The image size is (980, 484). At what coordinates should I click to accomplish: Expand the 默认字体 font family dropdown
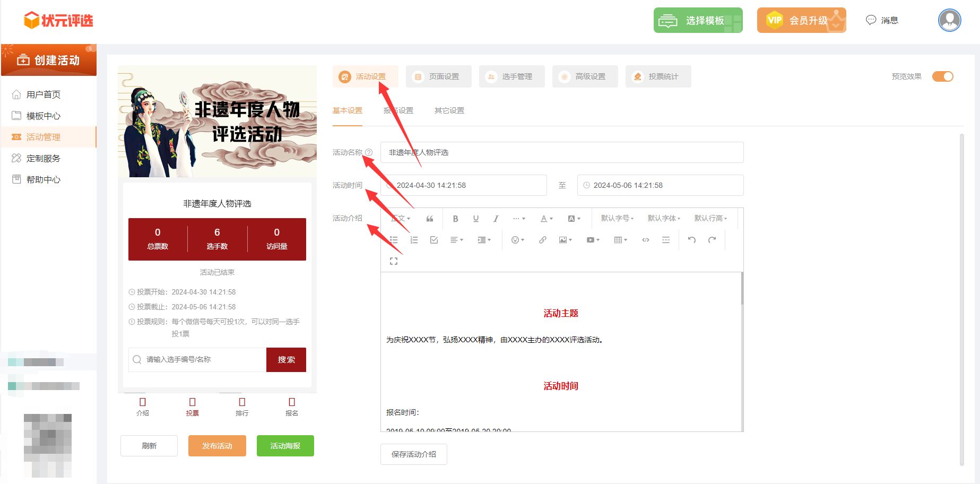coord(664,219)
